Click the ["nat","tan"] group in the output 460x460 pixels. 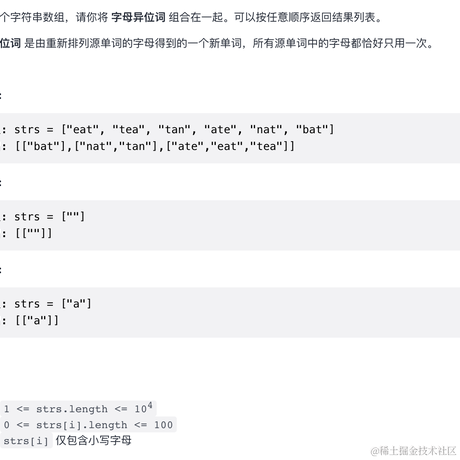pyautogui.click(x=116, y=146)
